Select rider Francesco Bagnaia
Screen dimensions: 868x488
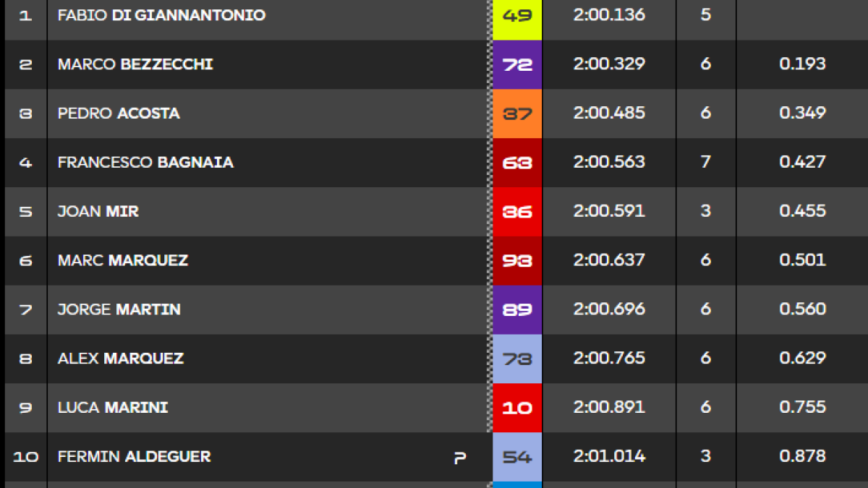[x=145, y=163]
